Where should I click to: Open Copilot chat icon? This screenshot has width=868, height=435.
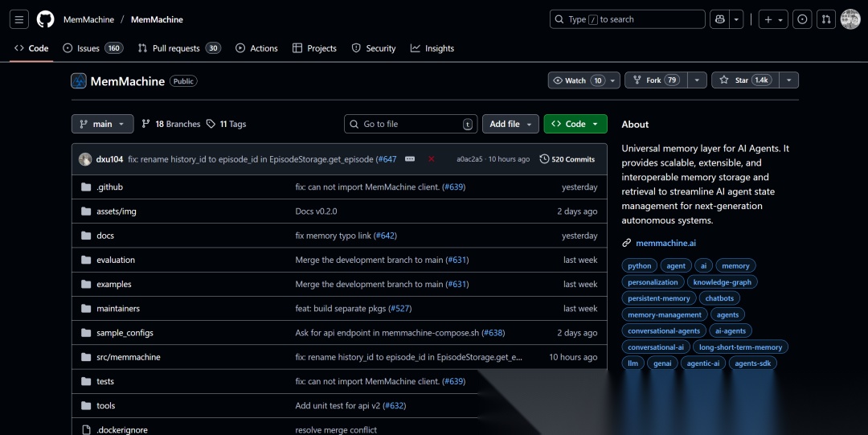719,19
